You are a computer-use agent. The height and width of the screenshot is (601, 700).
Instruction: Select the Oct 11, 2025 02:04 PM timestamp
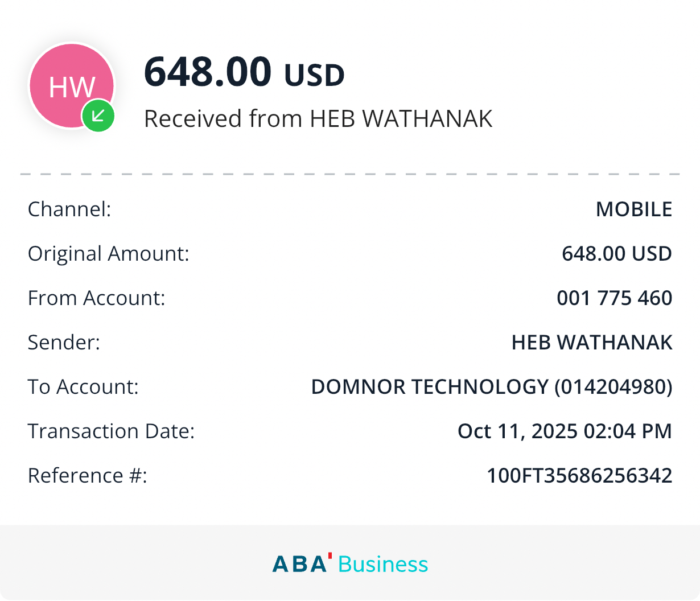click(x=565, y=431)
